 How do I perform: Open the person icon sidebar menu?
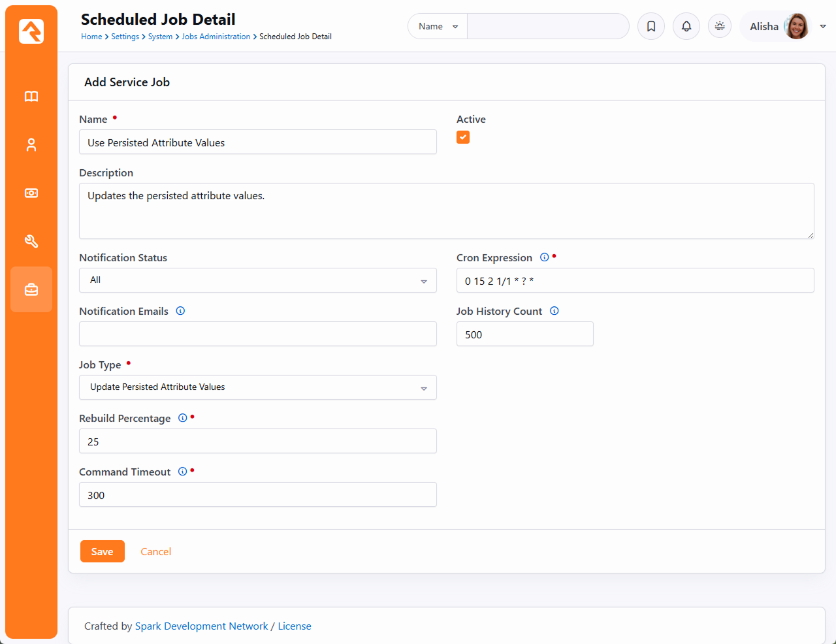coord(31,145)
